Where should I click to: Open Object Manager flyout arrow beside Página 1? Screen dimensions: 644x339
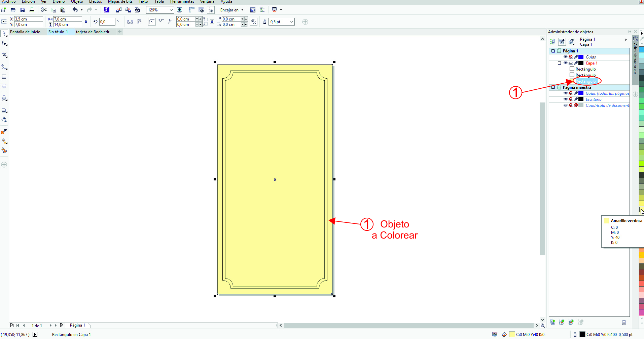click(626, 40)
